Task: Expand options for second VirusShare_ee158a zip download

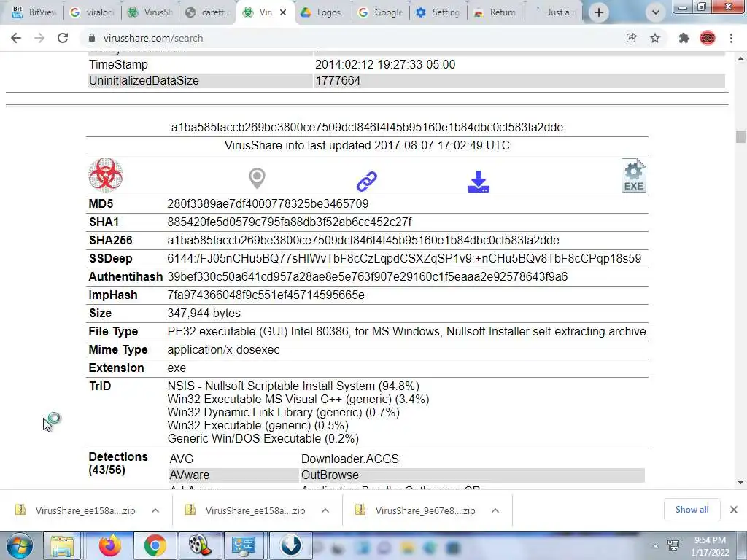Action: coord(325,510)
